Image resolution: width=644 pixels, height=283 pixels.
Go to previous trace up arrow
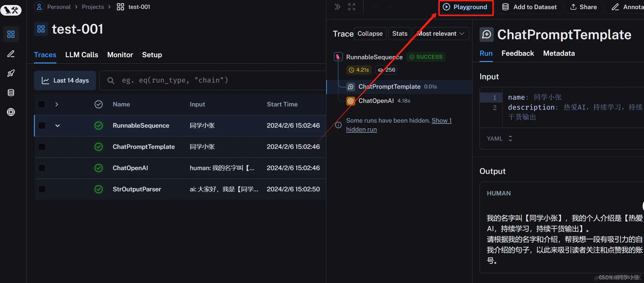point(375,7)
